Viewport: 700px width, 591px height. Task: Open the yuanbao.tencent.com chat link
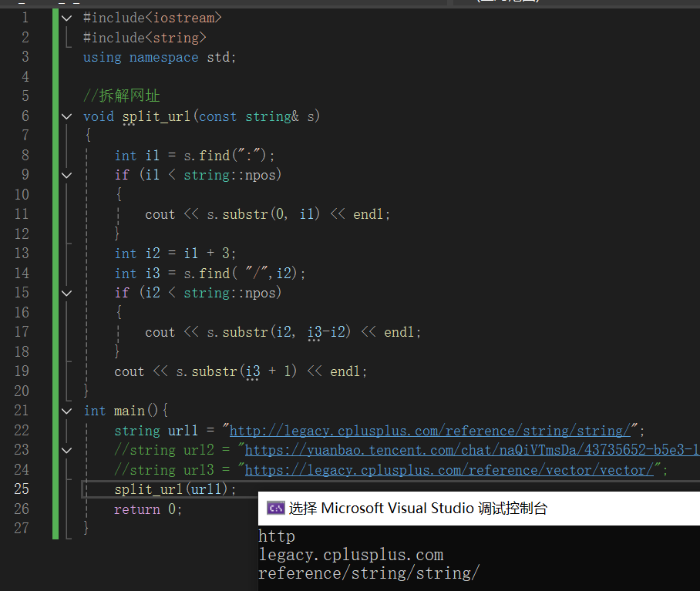[x=472, y=450]
